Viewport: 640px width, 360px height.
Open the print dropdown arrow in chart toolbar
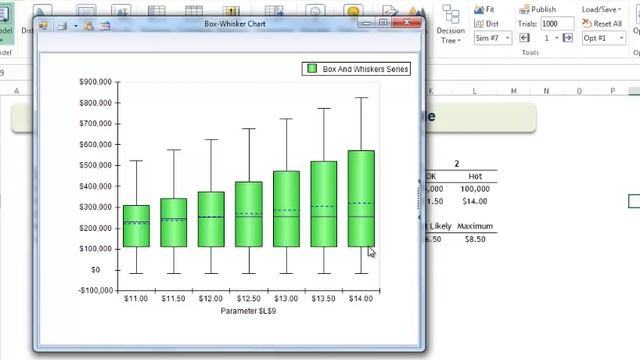[76, 26]
